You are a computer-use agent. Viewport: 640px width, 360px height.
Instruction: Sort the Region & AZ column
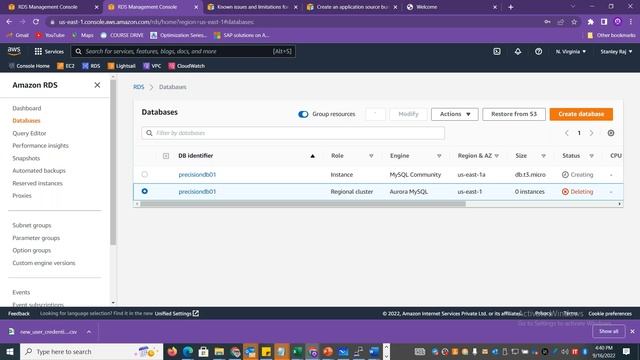point(496,156)
